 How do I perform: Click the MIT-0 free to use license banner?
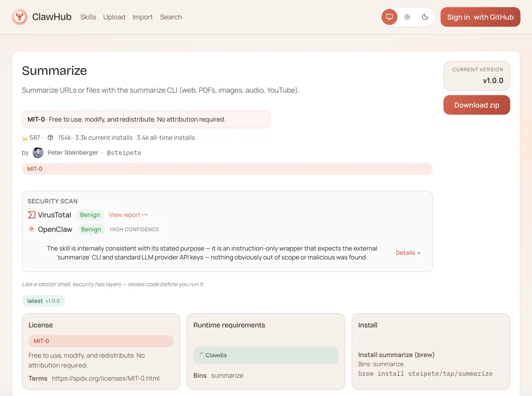point(146,119)
